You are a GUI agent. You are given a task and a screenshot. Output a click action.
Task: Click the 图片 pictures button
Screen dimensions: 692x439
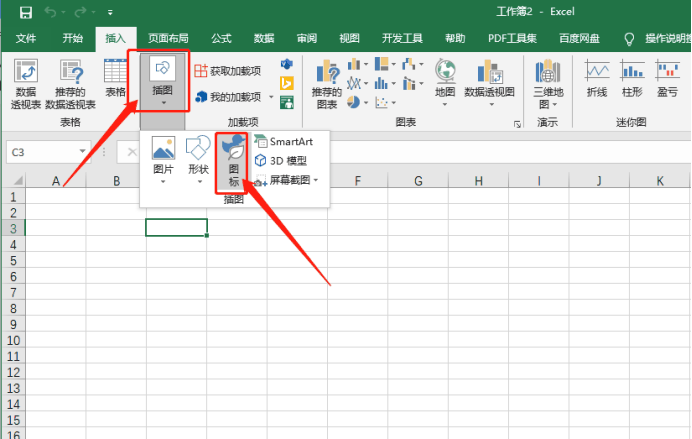point(163,160)
